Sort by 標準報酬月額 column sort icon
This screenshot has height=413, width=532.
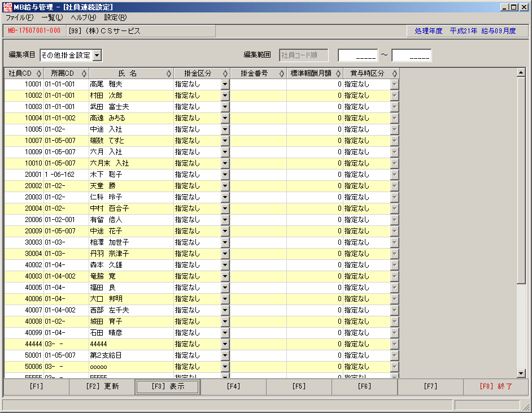[x=338, y=73]
